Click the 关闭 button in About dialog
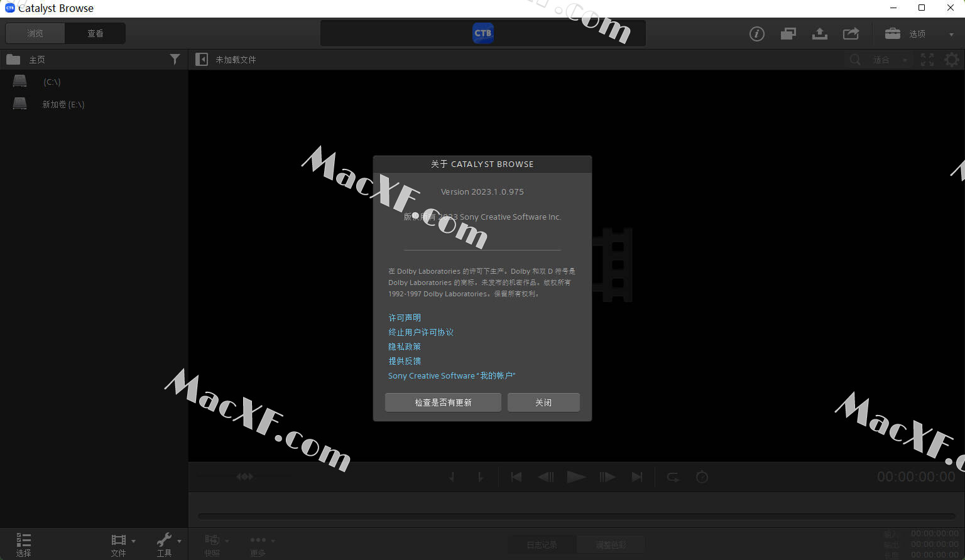 [543, 402]
